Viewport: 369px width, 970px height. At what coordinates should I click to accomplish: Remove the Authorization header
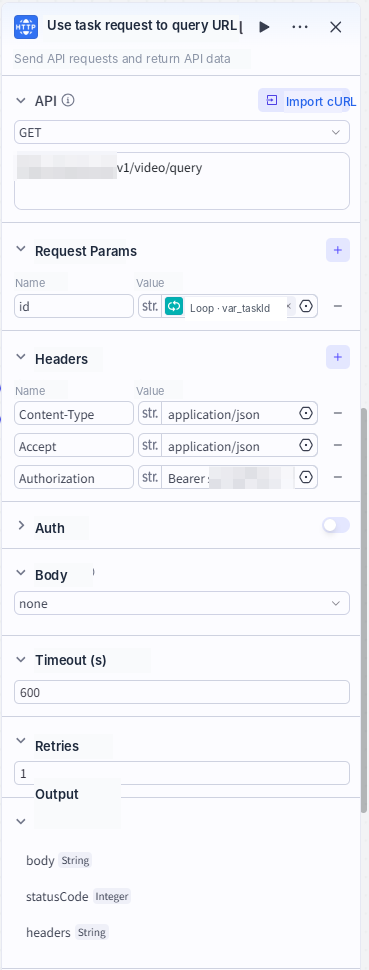[x=338, y=478]
